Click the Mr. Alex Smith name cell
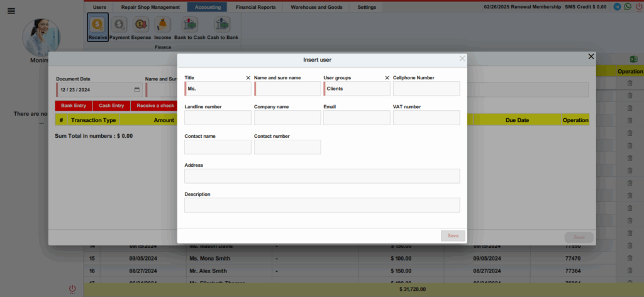 pos(229,271)
